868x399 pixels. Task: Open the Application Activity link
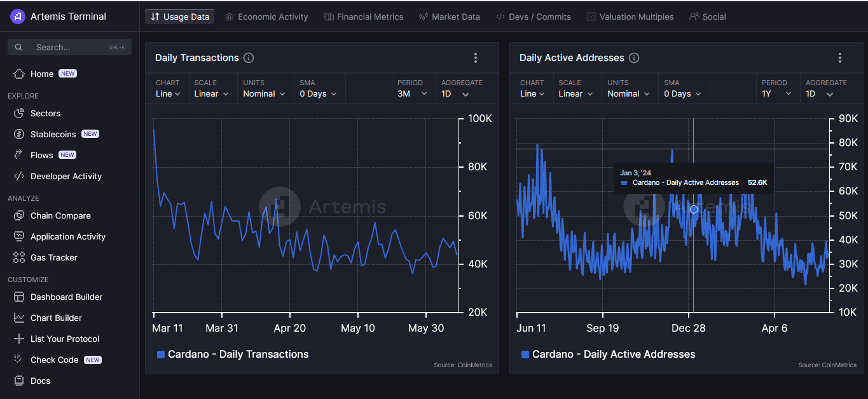[68, 236]
